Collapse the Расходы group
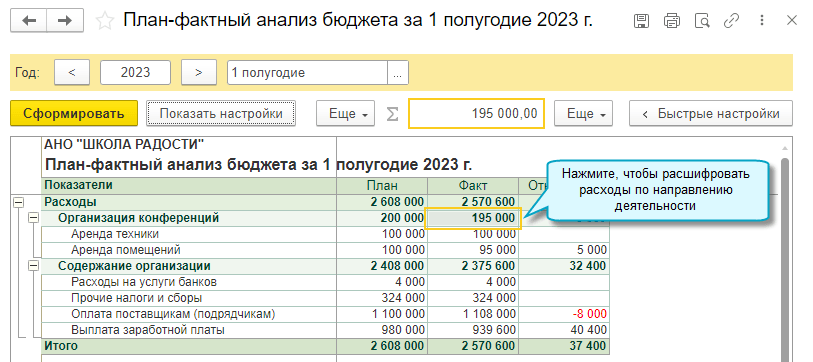Image resolution: width=813 pixels, height=362 pixels. click(x=17, y=202)
